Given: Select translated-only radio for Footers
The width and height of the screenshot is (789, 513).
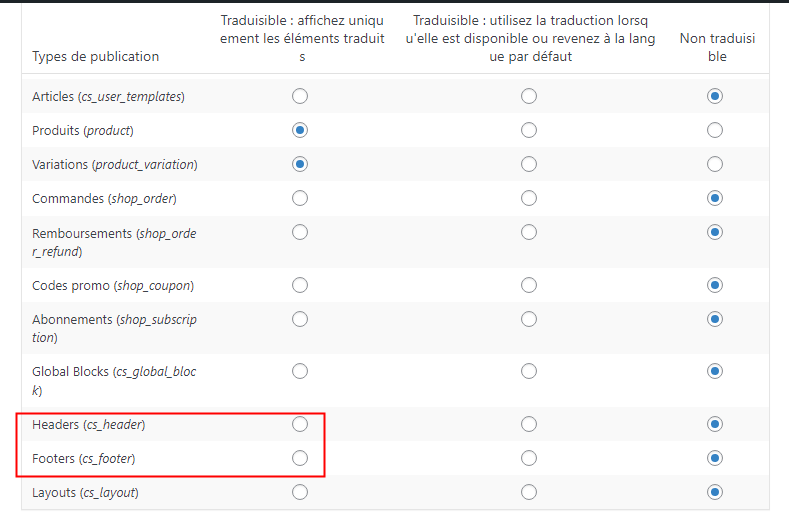Looking at the screenshot, I should [300, 458].
